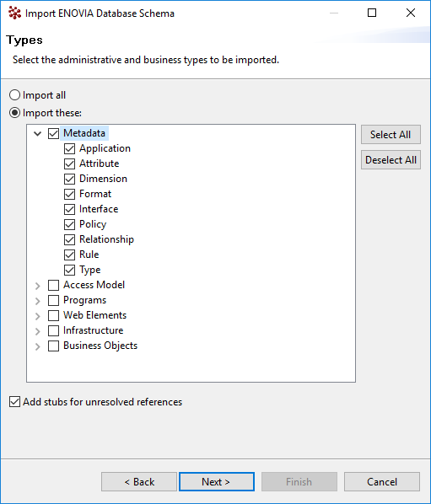Uncheck the Metadata checkbox
This screenshot has width=431, height=504.
tap(53, 133)
